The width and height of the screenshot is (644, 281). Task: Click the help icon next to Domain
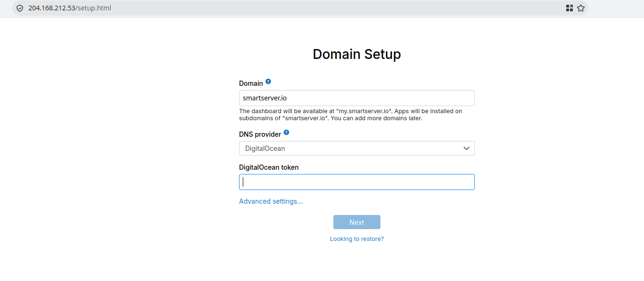[x=268, y=82]
